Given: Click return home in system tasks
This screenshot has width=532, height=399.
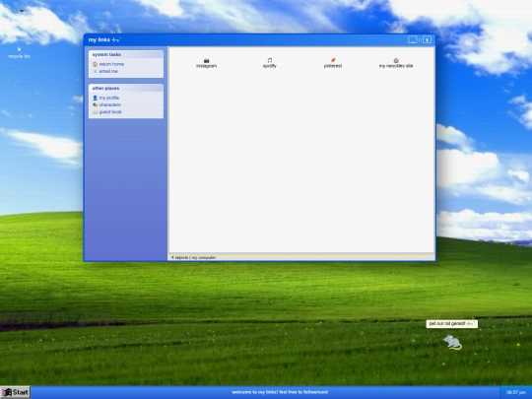Looking at the screenshot, I should click(x=108, y=64).
